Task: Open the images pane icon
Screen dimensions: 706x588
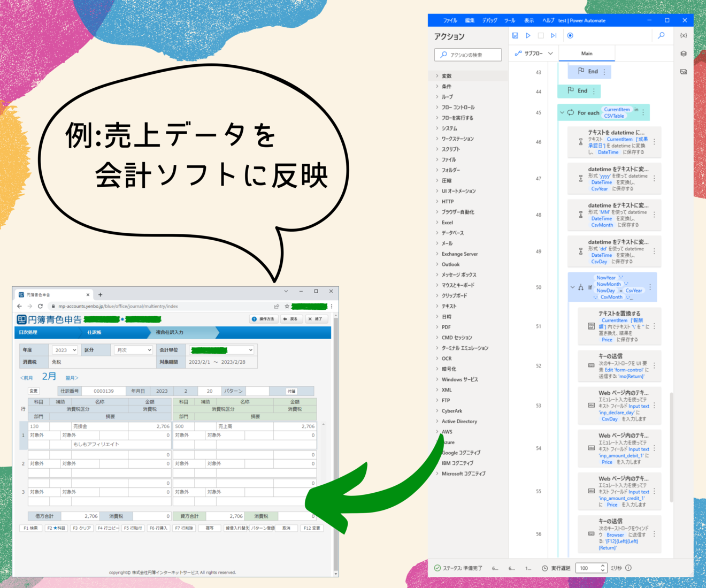Action: pyautogui.click(x=684, y=72)
